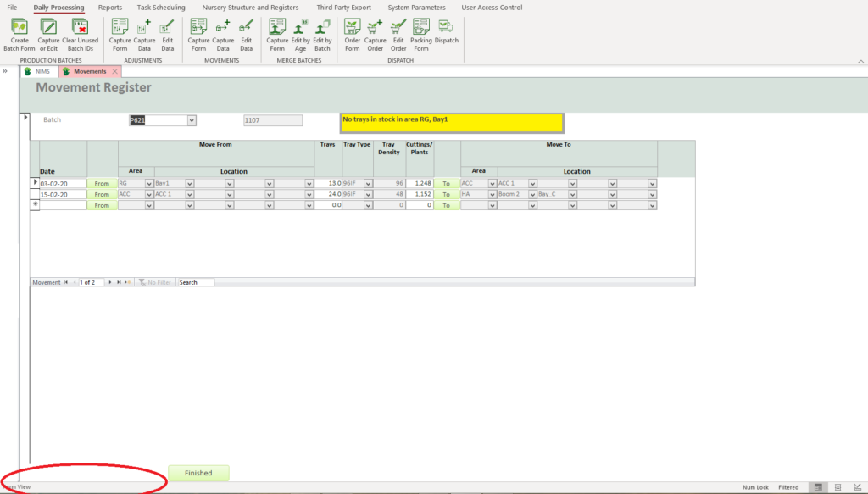Click the Packing Form icon
Screen dimensions: 868x494
click(420, 34)
